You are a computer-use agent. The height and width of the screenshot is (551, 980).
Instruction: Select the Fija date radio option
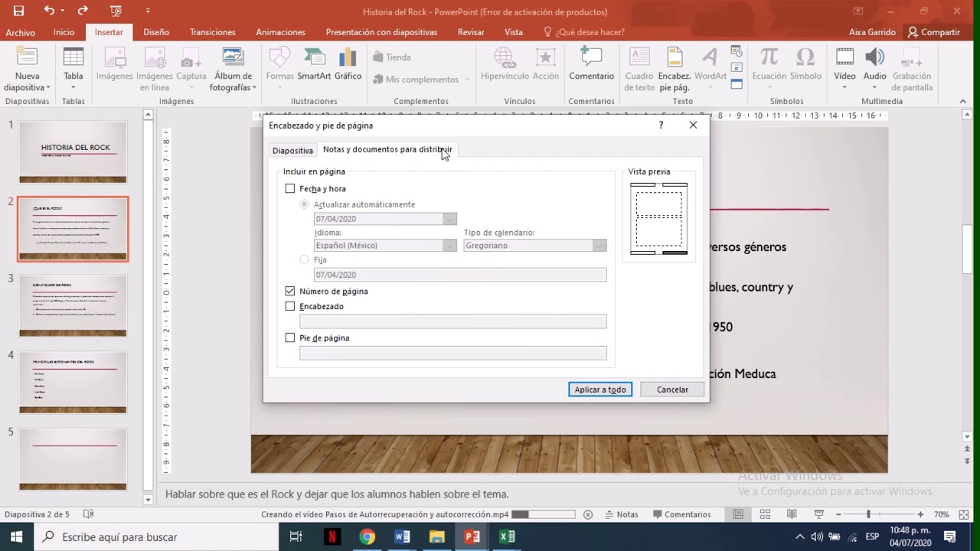(x=305, y=259)
